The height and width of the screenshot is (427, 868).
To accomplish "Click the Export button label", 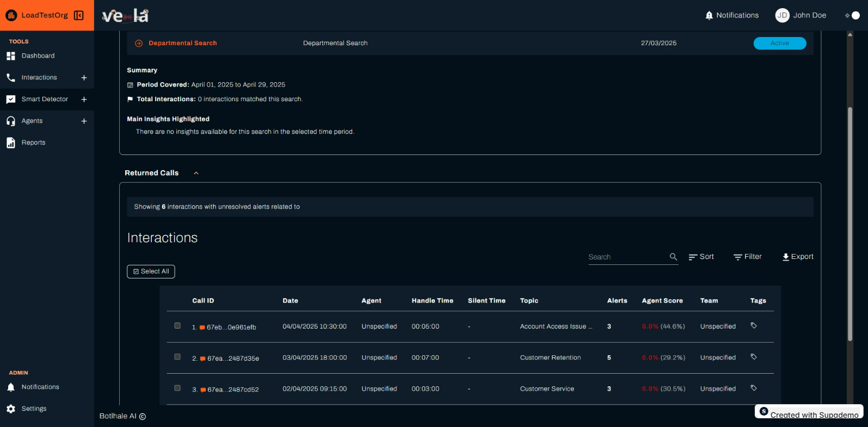I will tap(802, 257).
